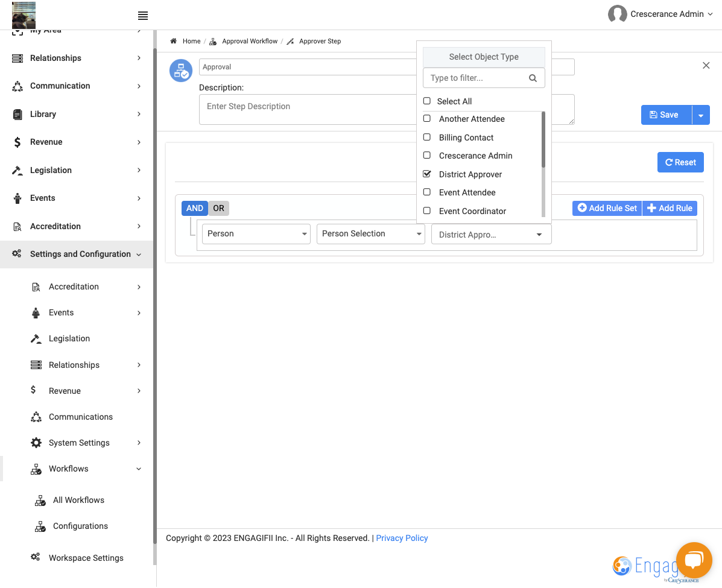Check the Crescerance Admin checkbox
Image resolution: width=722 pixels, height=588 pixels.
(x=427, y=155)
